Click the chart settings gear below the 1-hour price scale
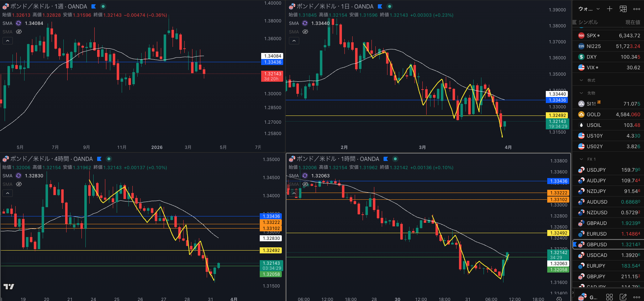This screenshot has width=644, height=301. pos(559,299)
